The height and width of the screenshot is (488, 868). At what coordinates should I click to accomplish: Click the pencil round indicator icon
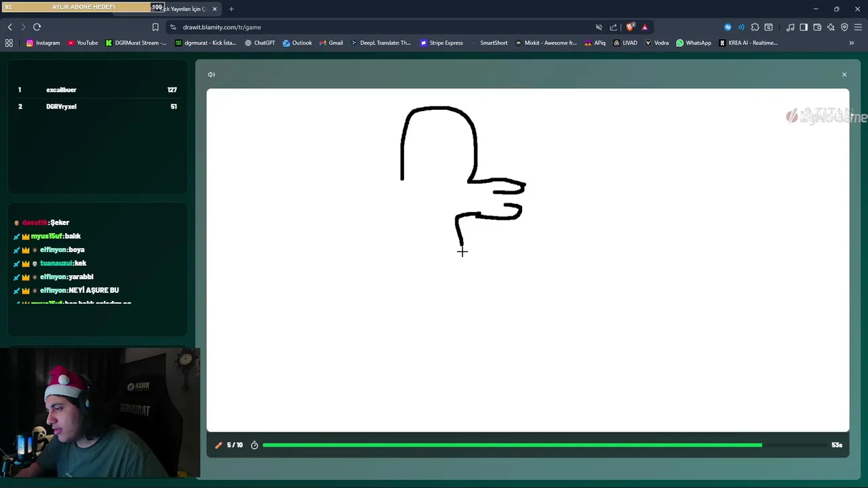[218, 445]
